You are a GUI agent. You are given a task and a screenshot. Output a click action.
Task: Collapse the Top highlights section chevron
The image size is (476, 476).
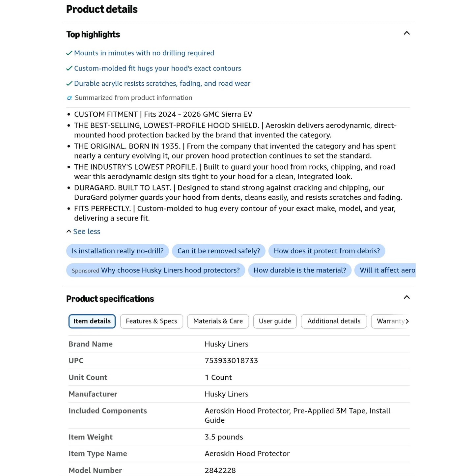[406, 33]
